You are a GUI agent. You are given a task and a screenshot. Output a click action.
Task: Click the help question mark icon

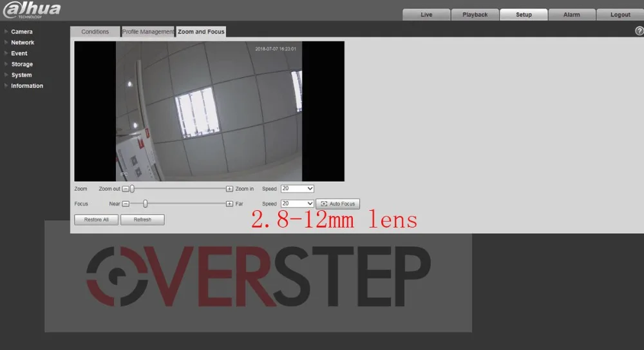coord(639,31)
